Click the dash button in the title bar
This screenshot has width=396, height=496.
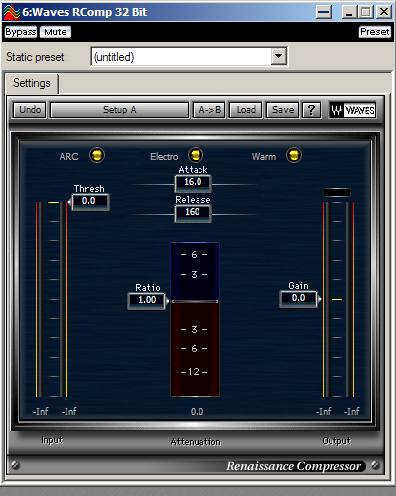(x=324, y=12)
